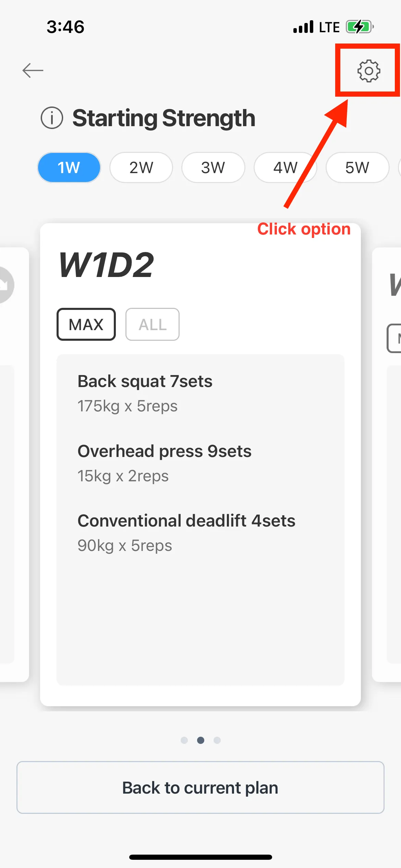The image size is (401, 868).
Task: Open settings with the gear icon
Action: click(x=368, y=71)
